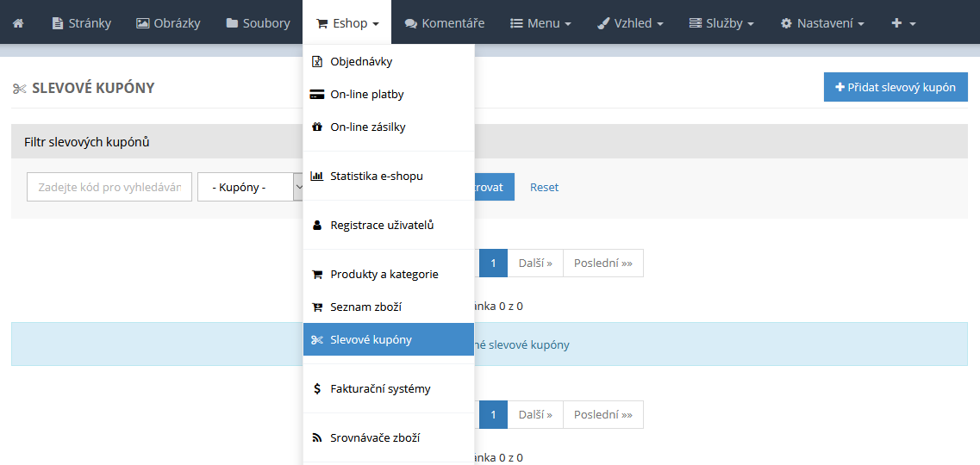Select Seznam zboží menu entry
This screenshot has height=465, width=980.
(x=365, y=307)
